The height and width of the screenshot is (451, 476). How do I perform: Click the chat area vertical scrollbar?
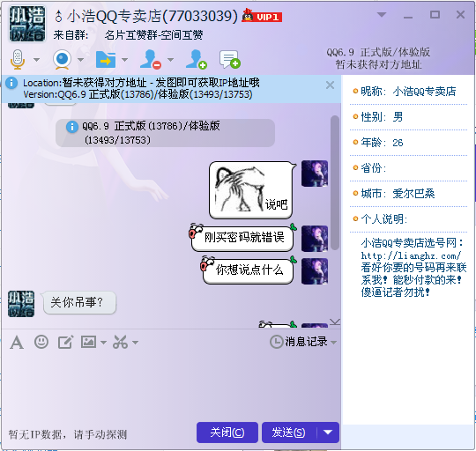[335, 183]
